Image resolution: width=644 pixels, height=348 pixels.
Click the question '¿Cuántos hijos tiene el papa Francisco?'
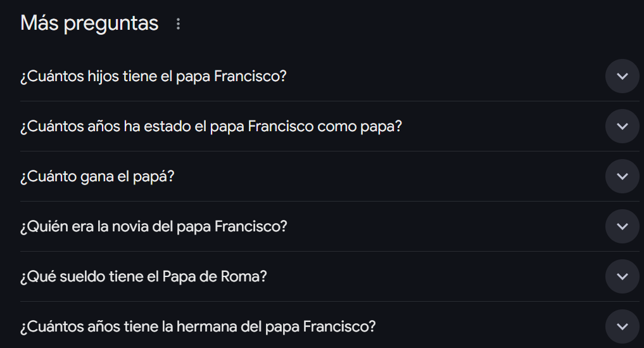pos(153,76)
